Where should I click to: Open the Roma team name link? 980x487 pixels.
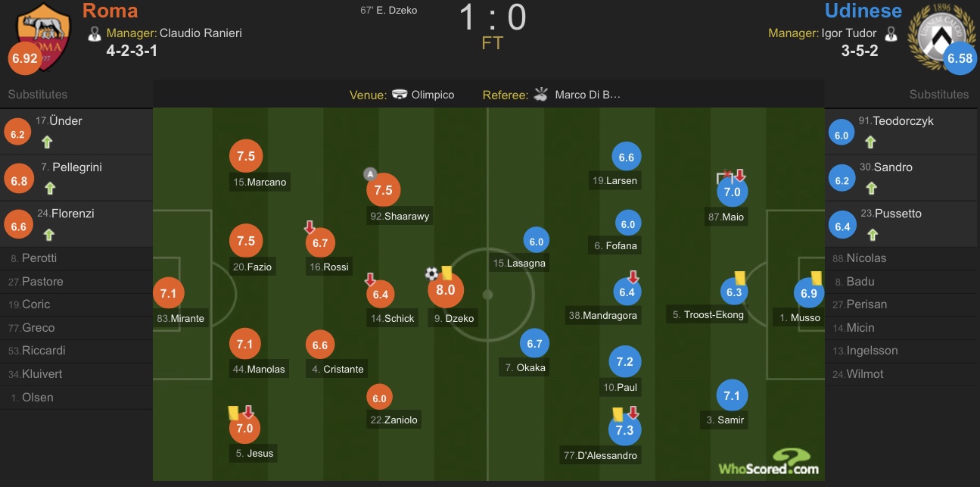(x=110, y=11)
